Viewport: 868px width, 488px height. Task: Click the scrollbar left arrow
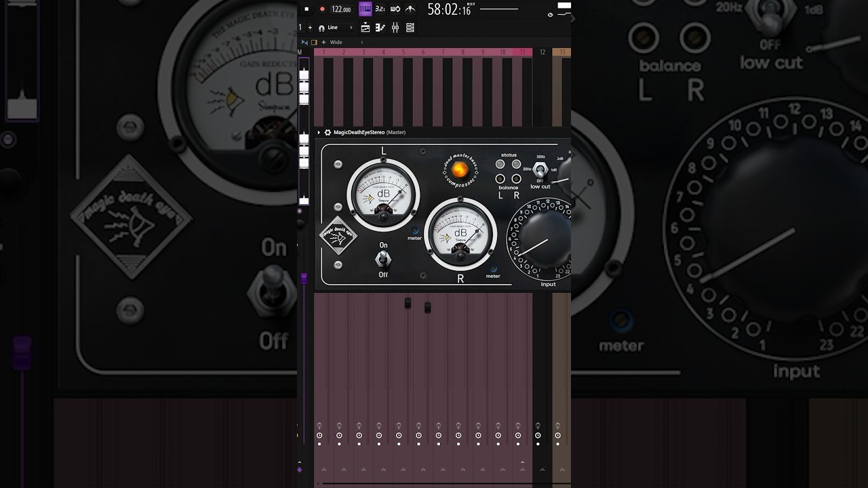317,484
